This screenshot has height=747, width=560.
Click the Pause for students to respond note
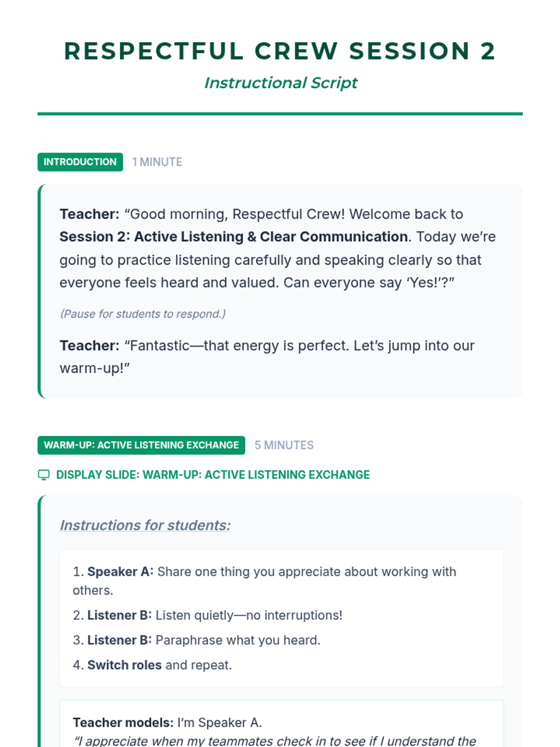click(143, 314)
